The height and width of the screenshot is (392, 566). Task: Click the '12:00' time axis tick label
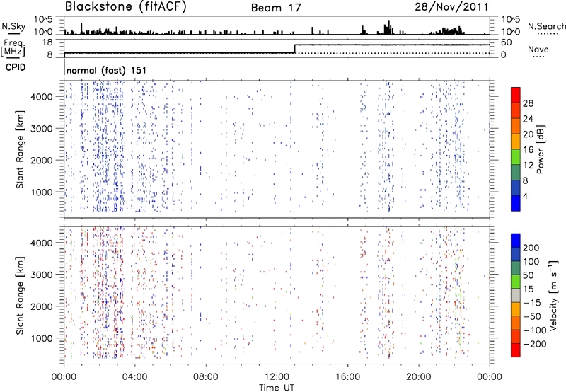pos(277,377)
